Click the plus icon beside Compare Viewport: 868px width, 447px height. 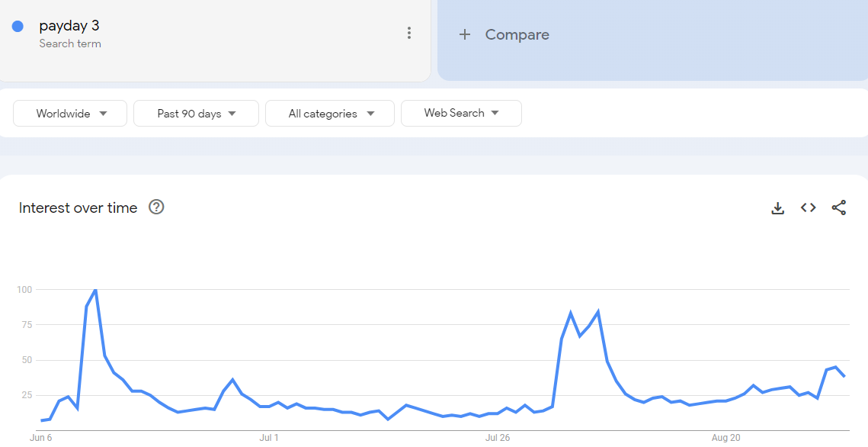pyautogui.click(x=465, y=34)
